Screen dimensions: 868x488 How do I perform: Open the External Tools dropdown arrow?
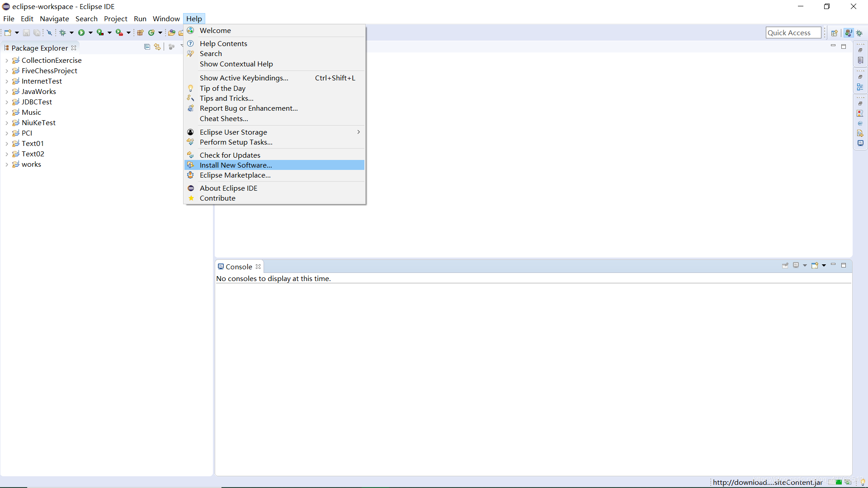128,33
